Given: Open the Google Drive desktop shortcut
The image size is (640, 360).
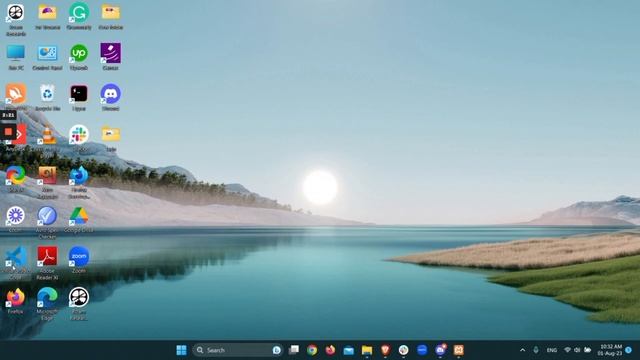Looking at the screenshot, I should click(79, 220).
